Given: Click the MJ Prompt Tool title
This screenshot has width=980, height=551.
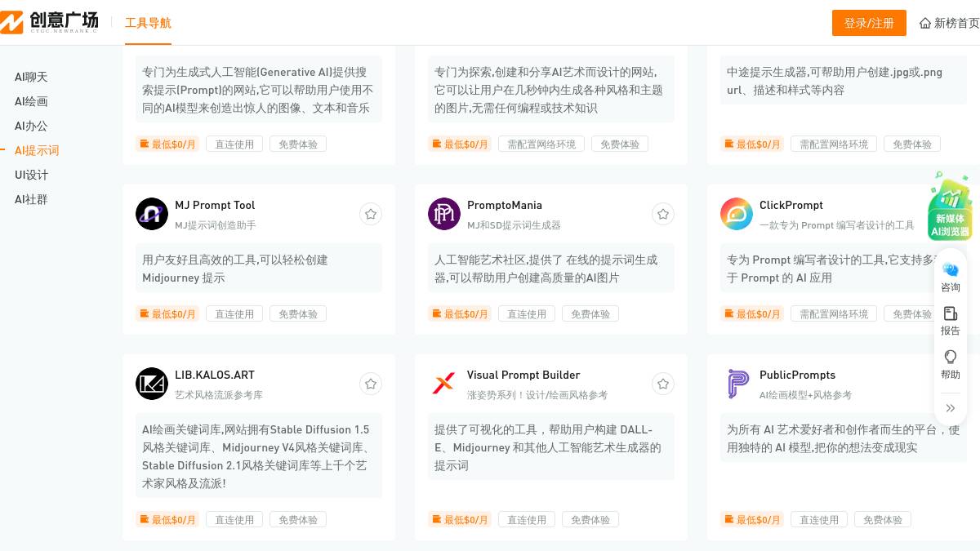Looking at the screenshot, I should 215,205.
